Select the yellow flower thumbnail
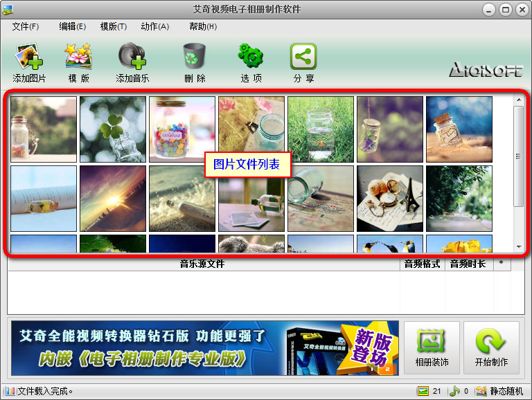This screenshot has height=400, width=532. click(459, 244)
